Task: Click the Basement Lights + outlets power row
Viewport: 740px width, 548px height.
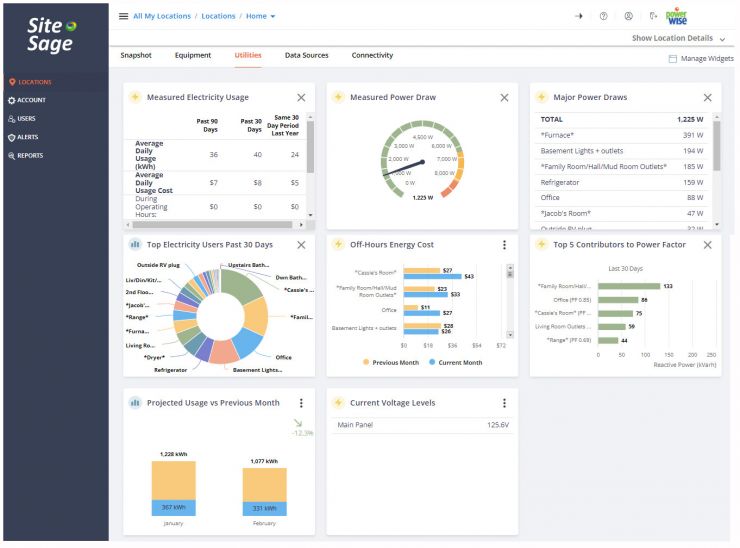Action: click(x=622, y=151)
